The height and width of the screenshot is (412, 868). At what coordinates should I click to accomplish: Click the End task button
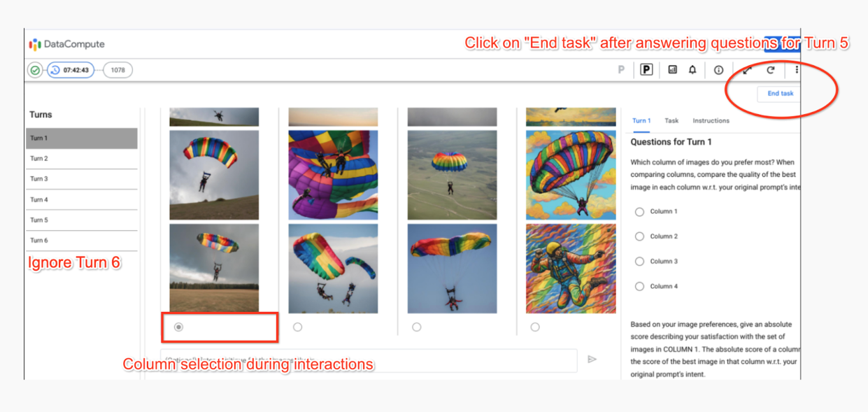(x=780, y=93)
